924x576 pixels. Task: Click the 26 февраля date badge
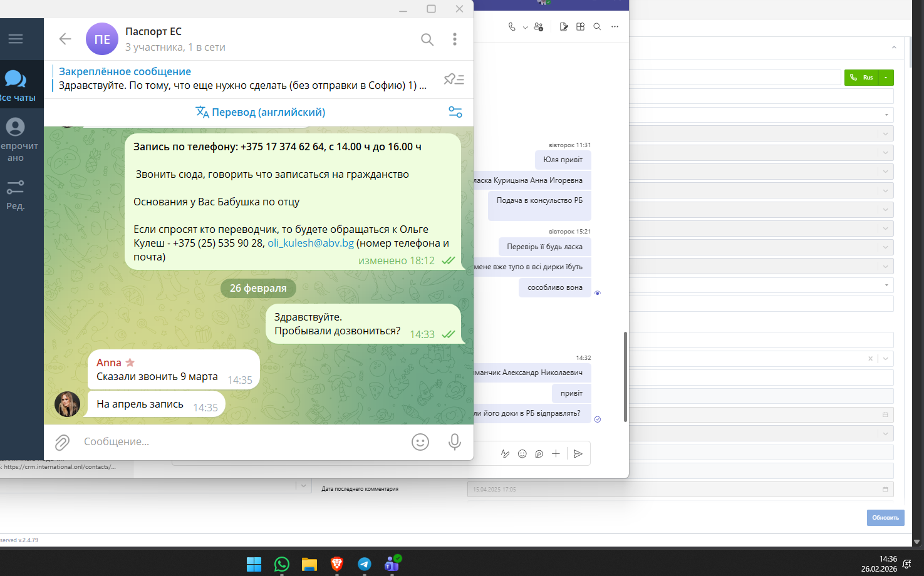tap(258, 288)
